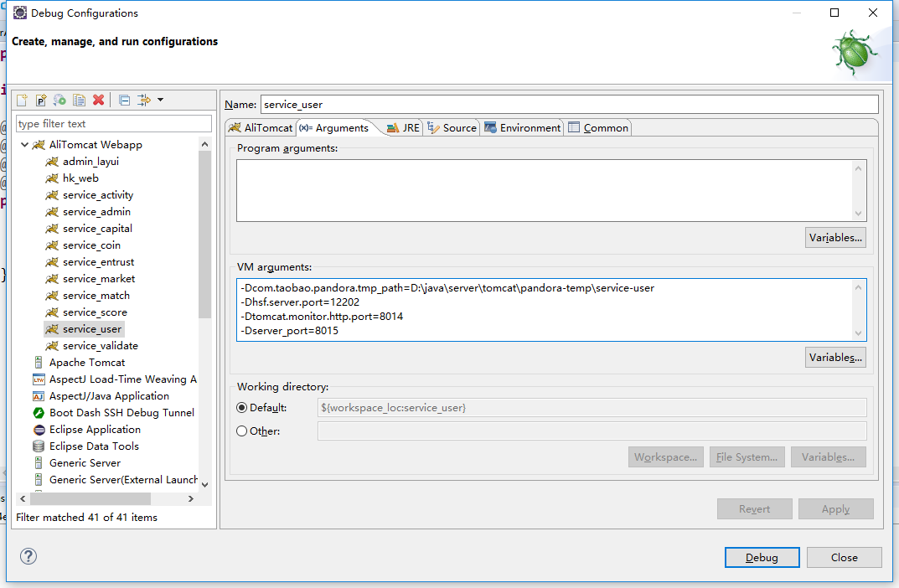This screenshot has height=588, width=899.
Task: Maximize the Debug Configurations window
Action: [x=834, y=13]
